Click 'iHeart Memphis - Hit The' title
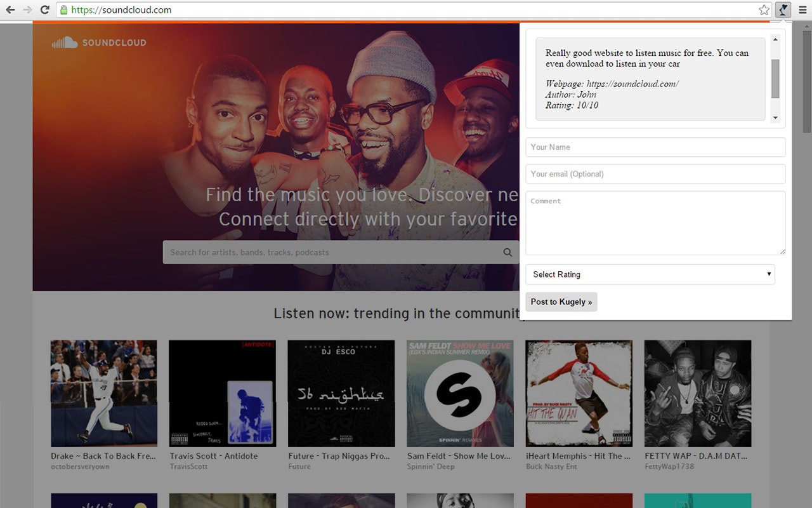The width and height of the screenshot is (812, 508). coord(579,456)
